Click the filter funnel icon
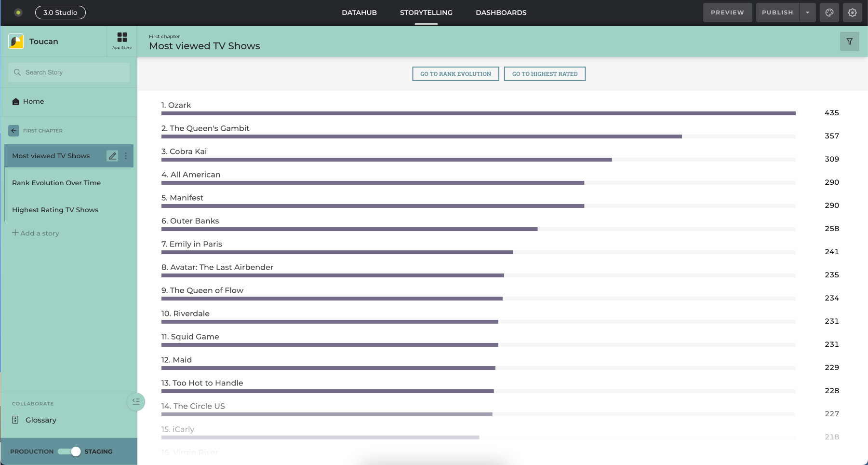The width and height of the screenshot is (868, 465). (849, 41)
